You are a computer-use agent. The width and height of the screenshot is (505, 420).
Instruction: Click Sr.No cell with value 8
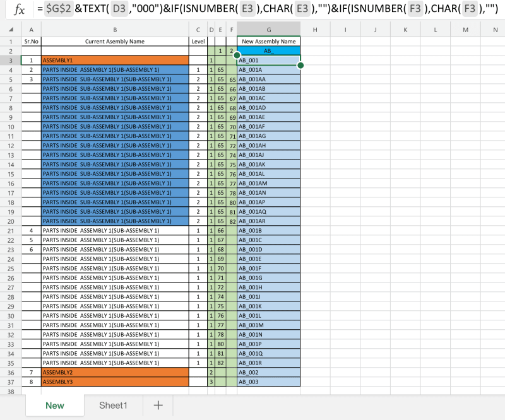tap(31, 382)
